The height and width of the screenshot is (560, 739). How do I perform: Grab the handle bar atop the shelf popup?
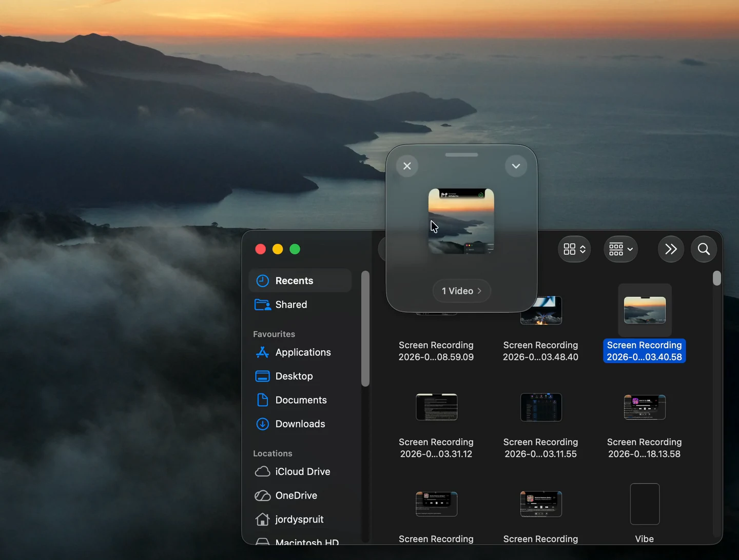coord(461,154)
